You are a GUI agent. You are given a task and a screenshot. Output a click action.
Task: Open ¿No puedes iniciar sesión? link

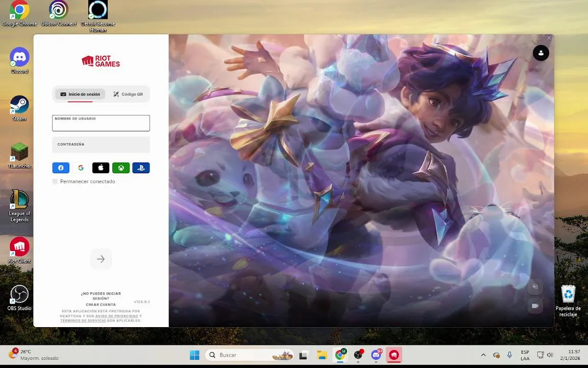(x=101, y=296)
